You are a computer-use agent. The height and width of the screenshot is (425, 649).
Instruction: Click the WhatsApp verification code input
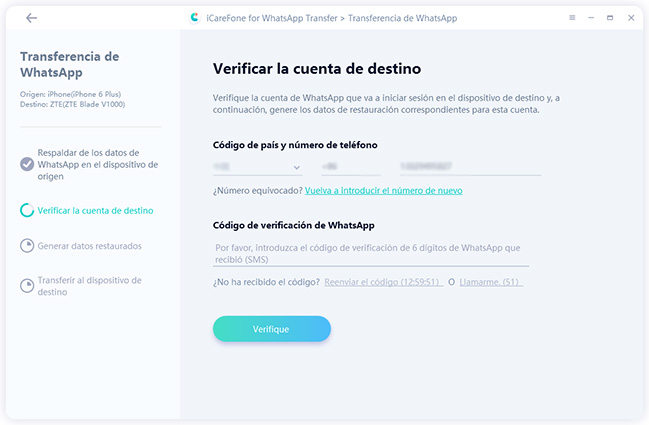pyautogui.click(x=371, y=254)
